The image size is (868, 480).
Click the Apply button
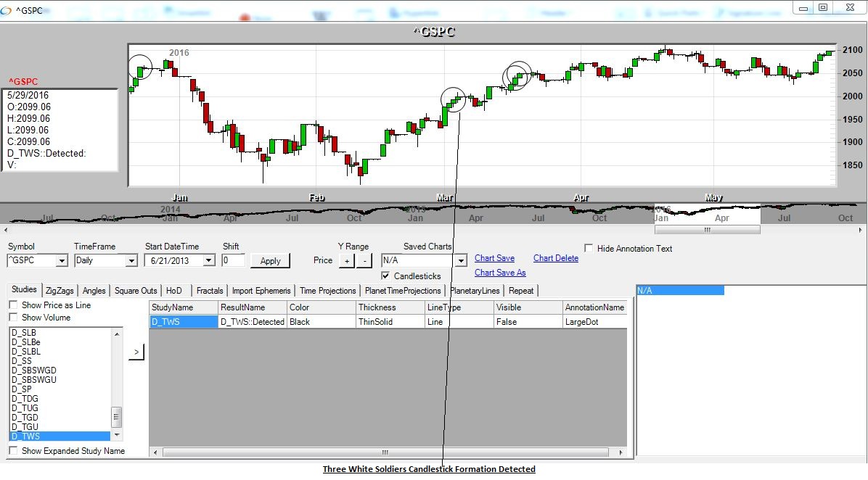tap(270, 260)
